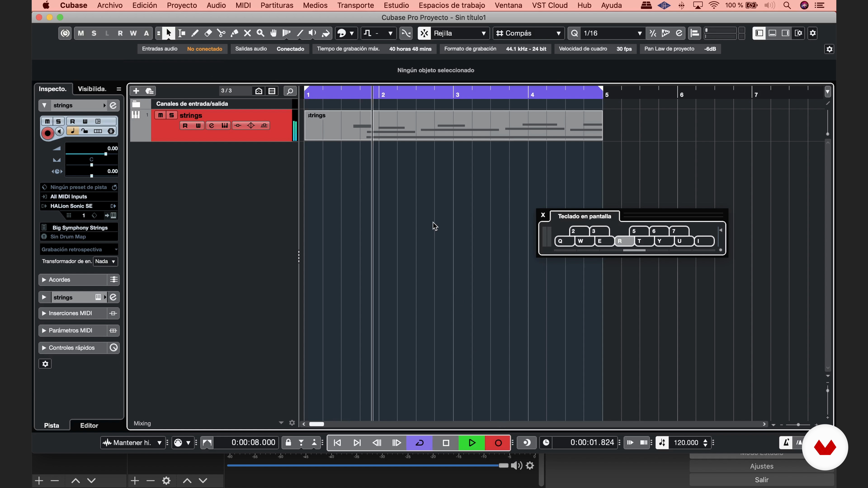
Task: Start playback with the green Play button
Action: (x=472, y=443)
